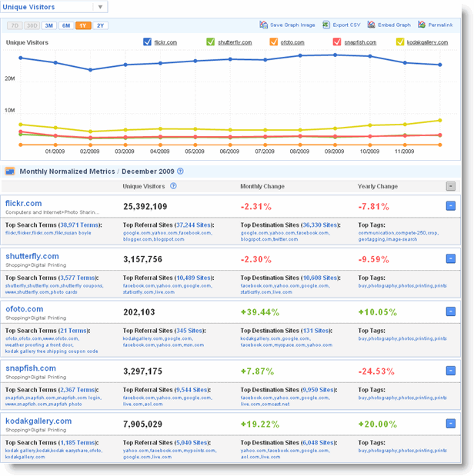The image size is (474, 476).
Task: Toggle ofoto.com checkbox in graph legend
Action: (273, 42)
